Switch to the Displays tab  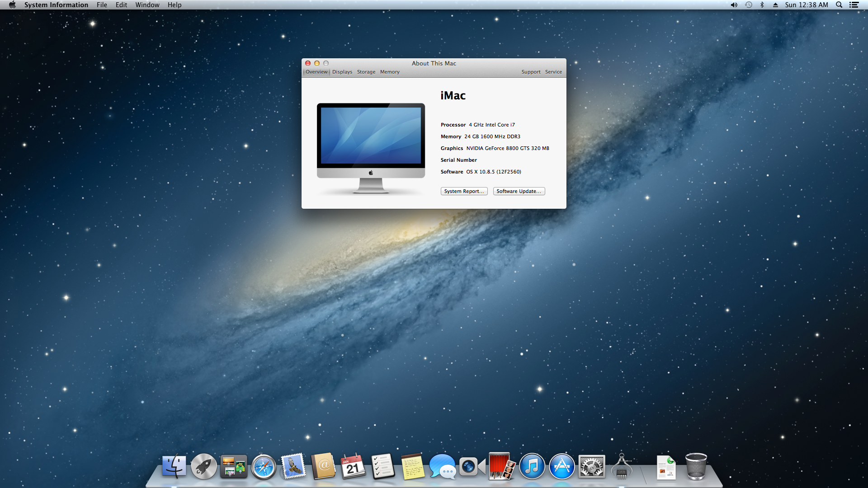coord(342,72)
